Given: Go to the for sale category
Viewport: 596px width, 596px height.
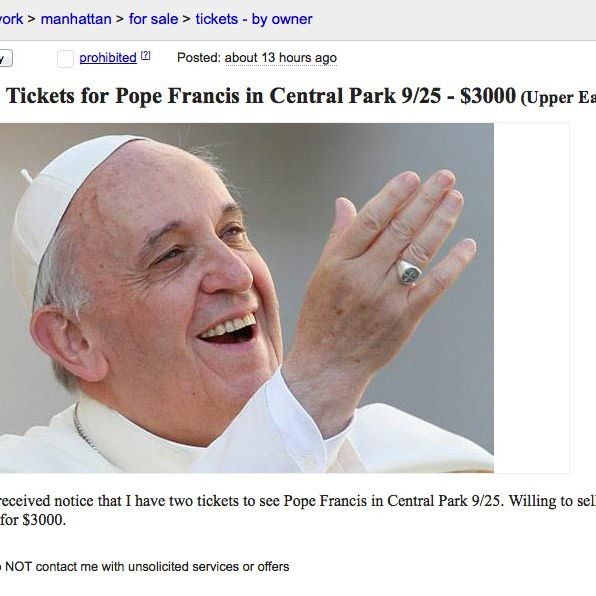Looking at the screenshot, I should tap(153, 19).
